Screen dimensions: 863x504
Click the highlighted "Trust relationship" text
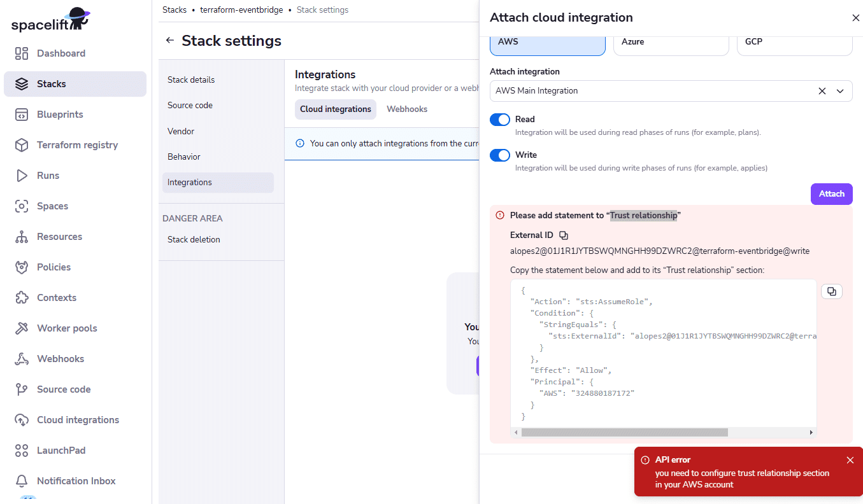(x=644, y=216)
